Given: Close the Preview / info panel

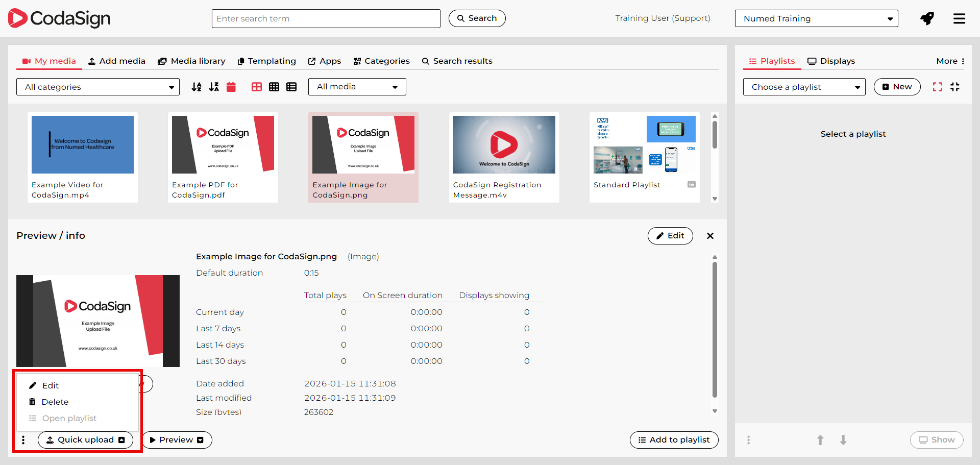Looking at the screenshot, I should click(710, 236).
